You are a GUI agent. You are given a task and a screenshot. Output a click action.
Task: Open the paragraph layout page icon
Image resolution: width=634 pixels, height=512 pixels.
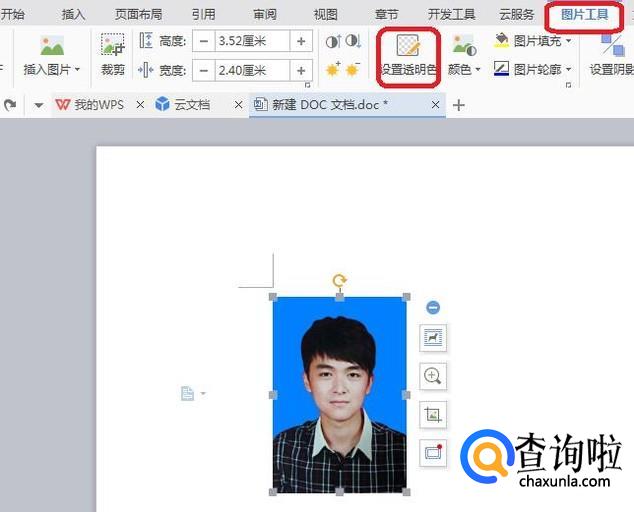[187, 394]
